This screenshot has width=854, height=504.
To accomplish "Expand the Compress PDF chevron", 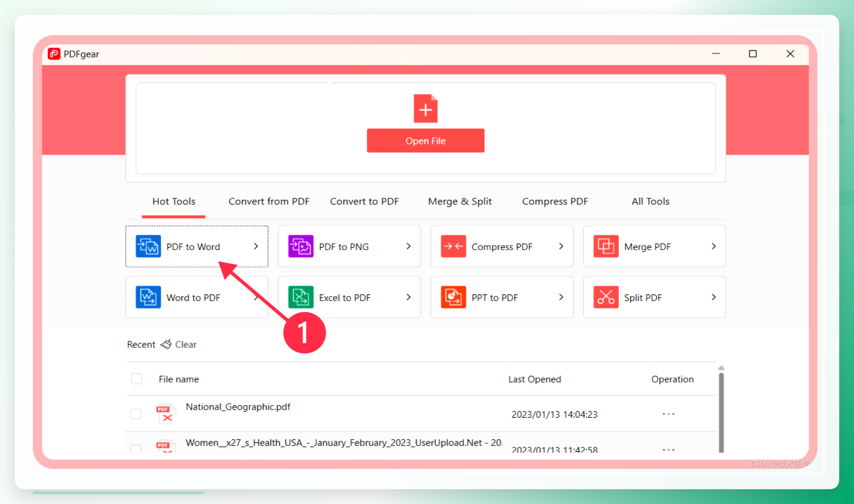I will [561, 246].
